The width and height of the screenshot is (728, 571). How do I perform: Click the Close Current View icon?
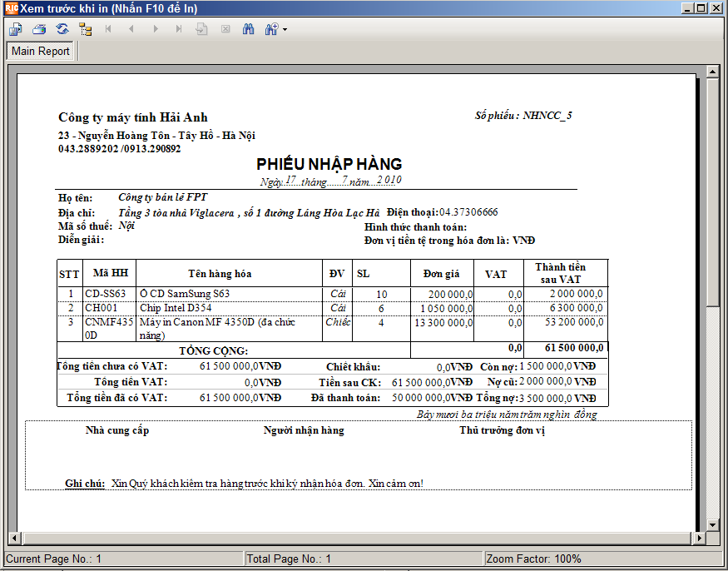pyautogui.click(x=225, y=29)
